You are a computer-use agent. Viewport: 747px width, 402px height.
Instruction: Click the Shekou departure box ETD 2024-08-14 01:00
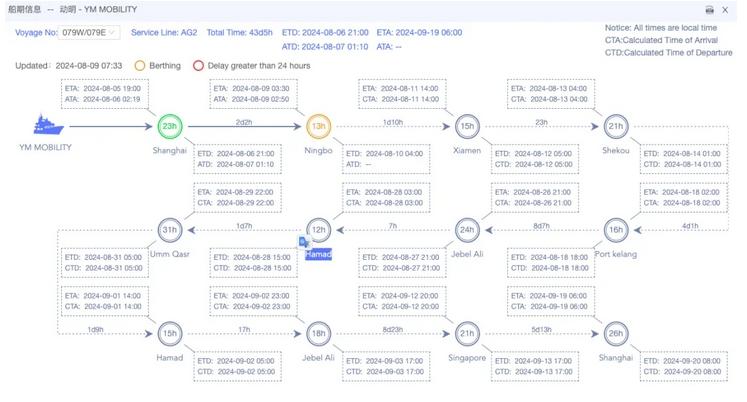[684, 159]
